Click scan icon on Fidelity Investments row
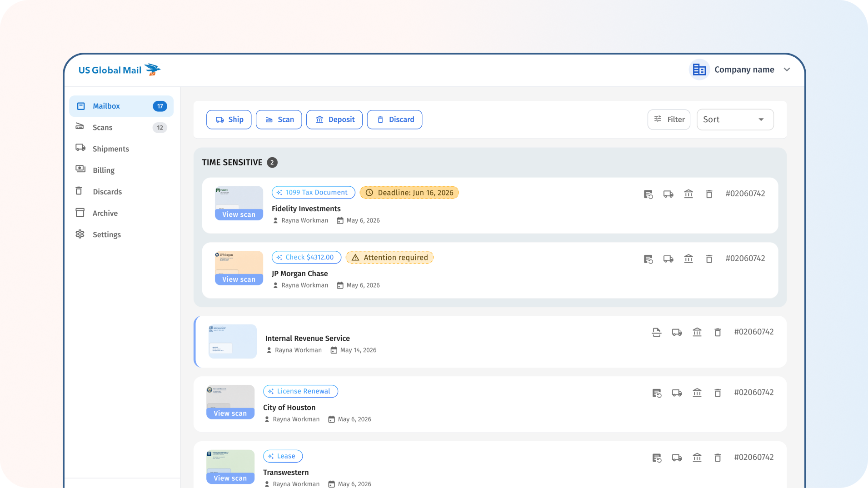This screenshot has height=488, width=868. (648, 194)
